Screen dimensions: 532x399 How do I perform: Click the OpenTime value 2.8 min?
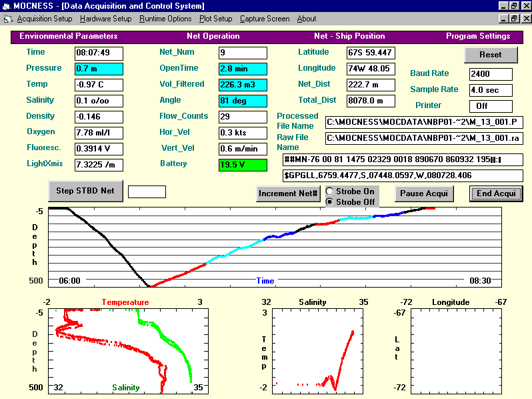[x=243, y=69]
